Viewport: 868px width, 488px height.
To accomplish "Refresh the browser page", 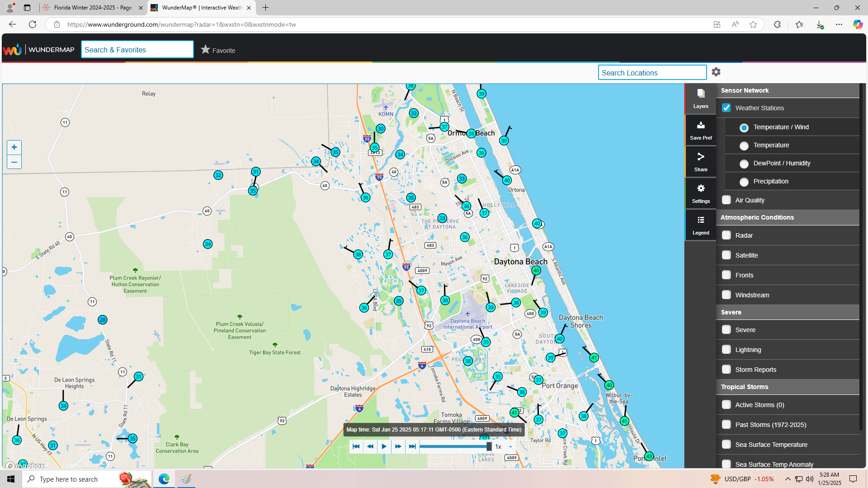I will pyautogui.click(x=33, y=24).
